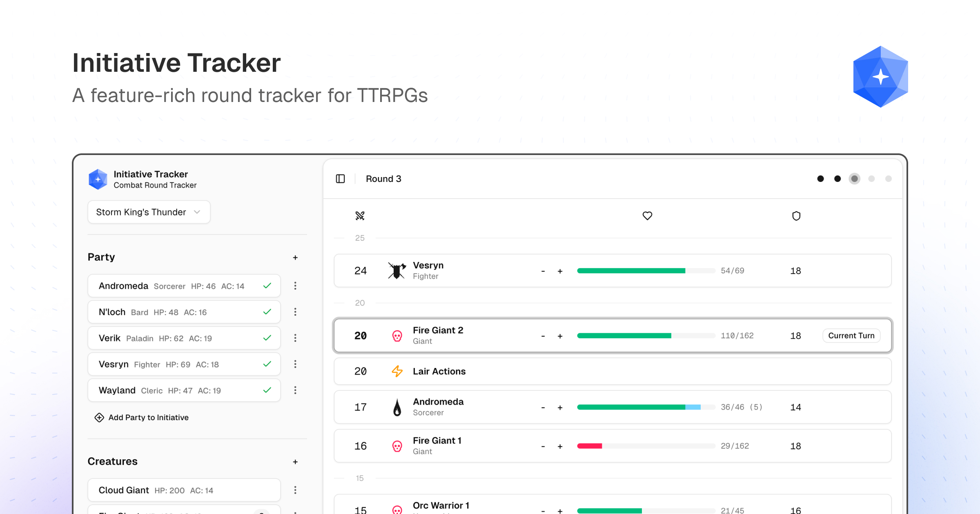The width and height of the screenshot is (980, 514).
Task: Click the crossed swords initiative column icon
Action: coord(360,216)
